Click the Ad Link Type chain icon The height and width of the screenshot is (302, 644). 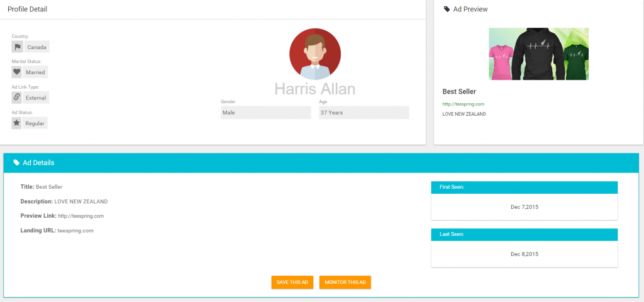coord(16,98)
